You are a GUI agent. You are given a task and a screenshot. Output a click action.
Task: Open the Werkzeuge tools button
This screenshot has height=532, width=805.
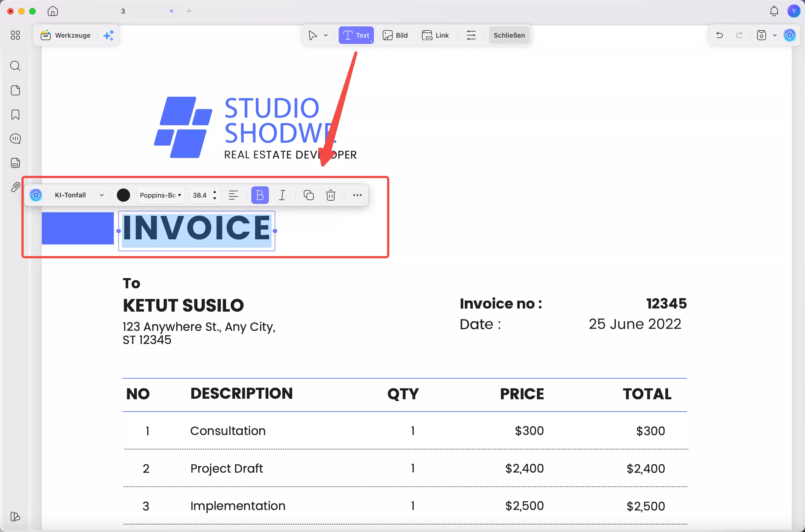[66, 35]
